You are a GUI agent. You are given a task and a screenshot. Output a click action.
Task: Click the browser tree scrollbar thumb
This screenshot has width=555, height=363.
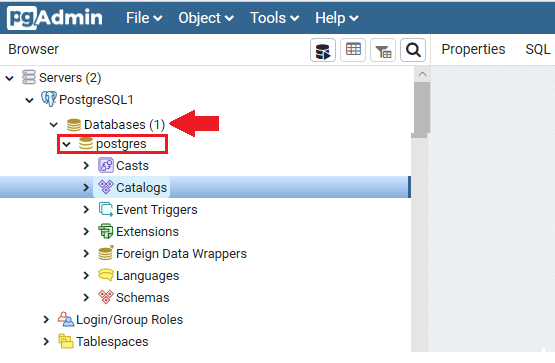[x=422, y=108]
